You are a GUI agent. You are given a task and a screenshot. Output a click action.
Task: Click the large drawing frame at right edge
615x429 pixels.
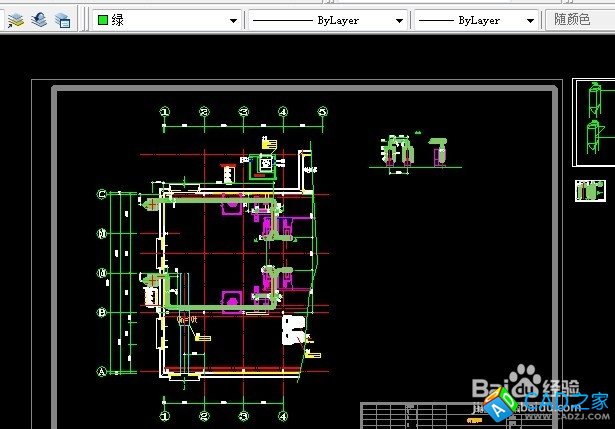[x=594, y=123]
